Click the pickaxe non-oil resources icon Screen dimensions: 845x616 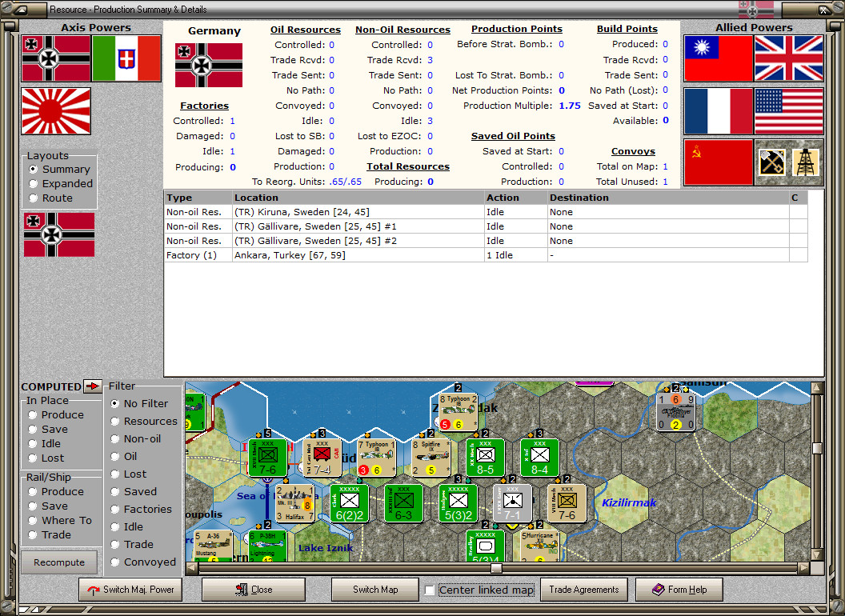point(771,162)
